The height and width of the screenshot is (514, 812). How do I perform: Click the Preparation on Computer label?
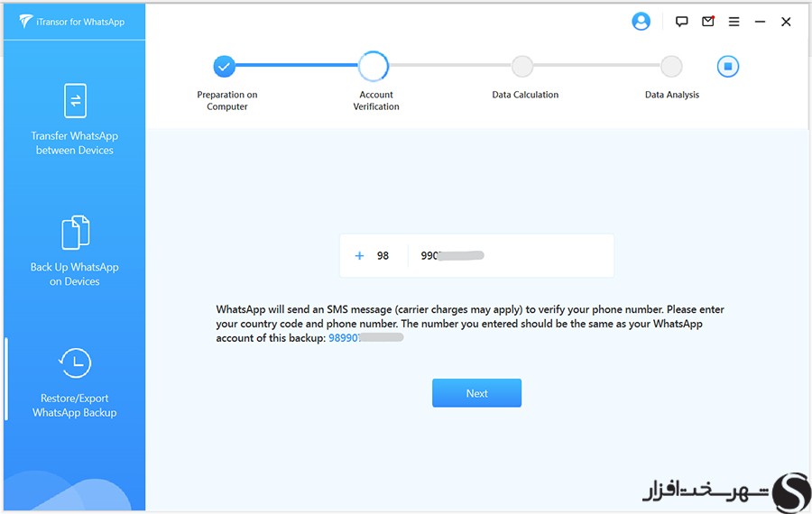click(x=227, y=100)
